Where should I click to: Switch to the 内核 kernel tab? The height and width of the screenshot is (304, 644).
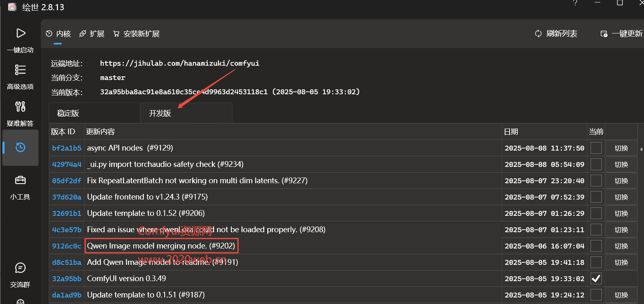58,34
